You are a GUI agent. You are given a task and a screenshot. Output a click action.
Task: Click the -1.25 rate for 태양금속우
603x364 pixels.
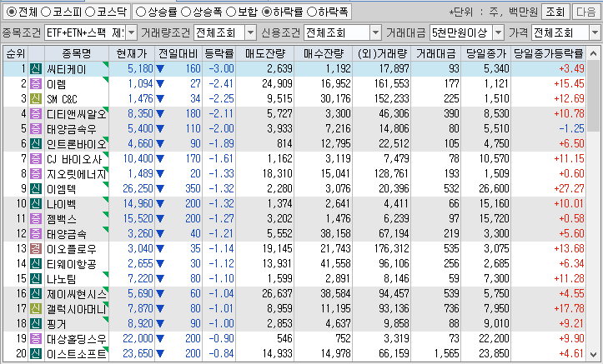pos(572,128)
